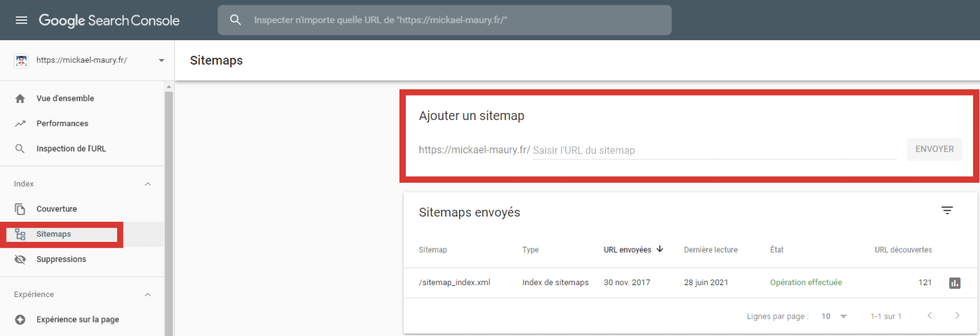Viewport: 980px width, 336px height.
Task: Collapse the Index section
Action: [148, 184]
